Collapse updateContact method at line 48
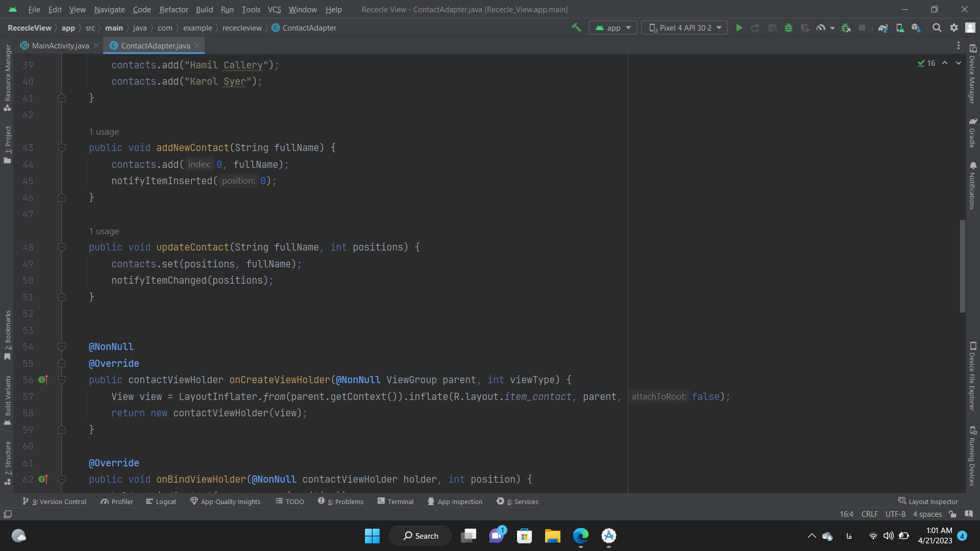The height and width of the screenshot is (551, 980). [x=62, y=247]
